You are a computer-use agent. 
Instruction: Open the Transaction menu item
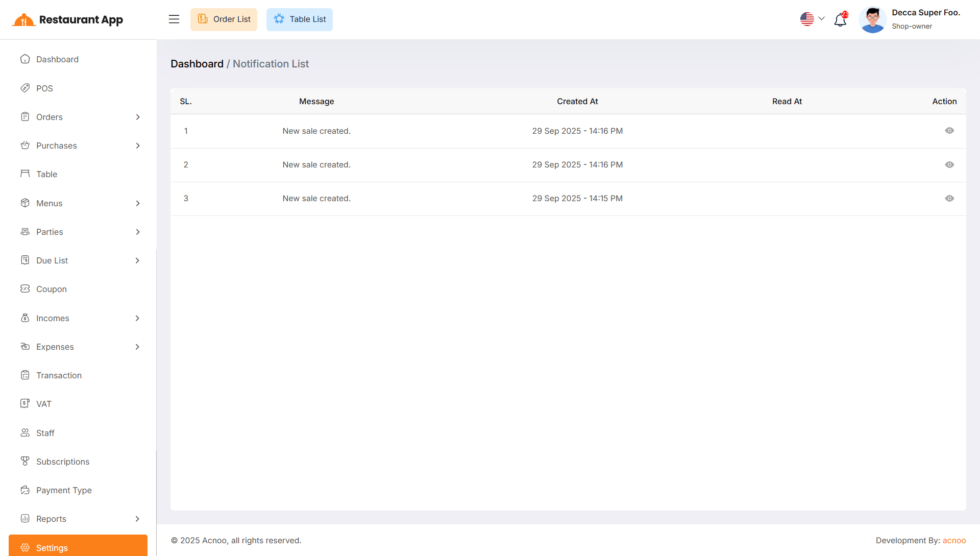click(x=59, y=375)
